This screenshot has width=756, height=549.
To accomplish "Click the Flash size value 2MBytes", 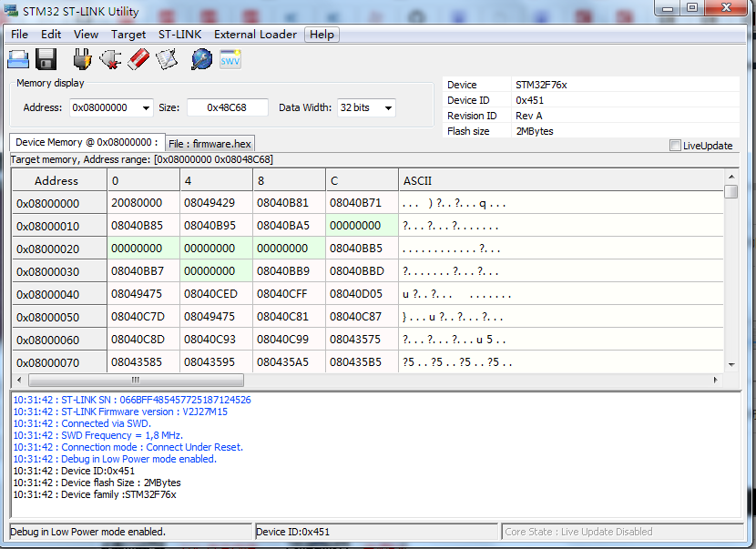I will tap(535, 131).
